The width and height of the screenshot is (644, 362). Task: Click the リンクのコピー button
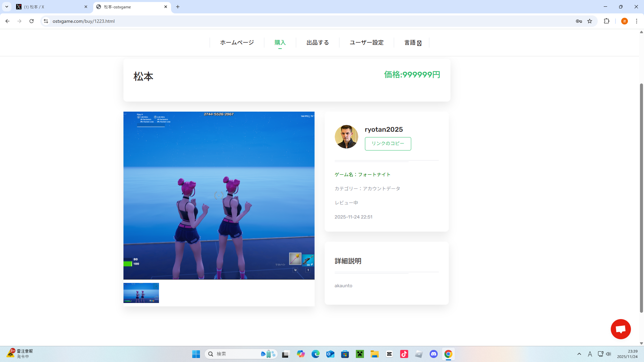[388, 143]
